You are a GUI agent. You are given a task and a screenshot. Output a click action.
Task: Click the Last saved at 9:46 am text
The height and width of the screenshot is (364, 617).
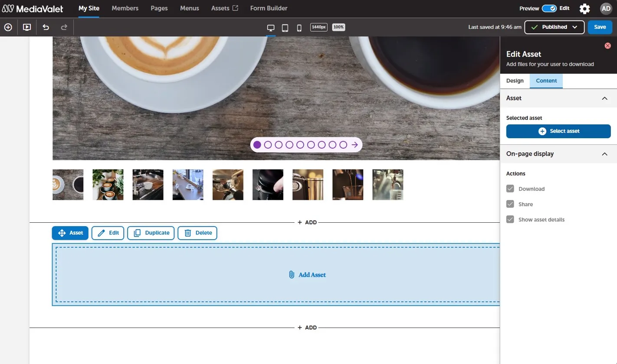495,27
